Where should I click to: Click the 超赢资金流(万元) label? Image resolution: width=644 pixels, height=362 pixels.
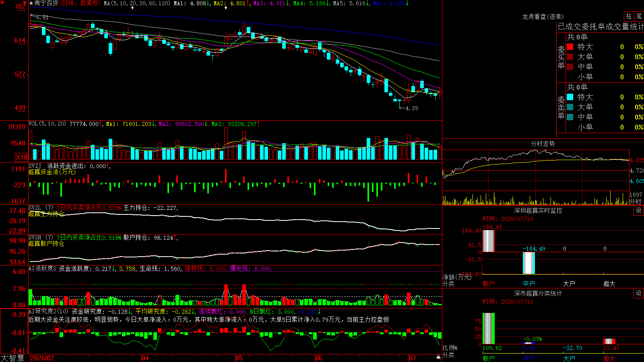click(52, 172)
